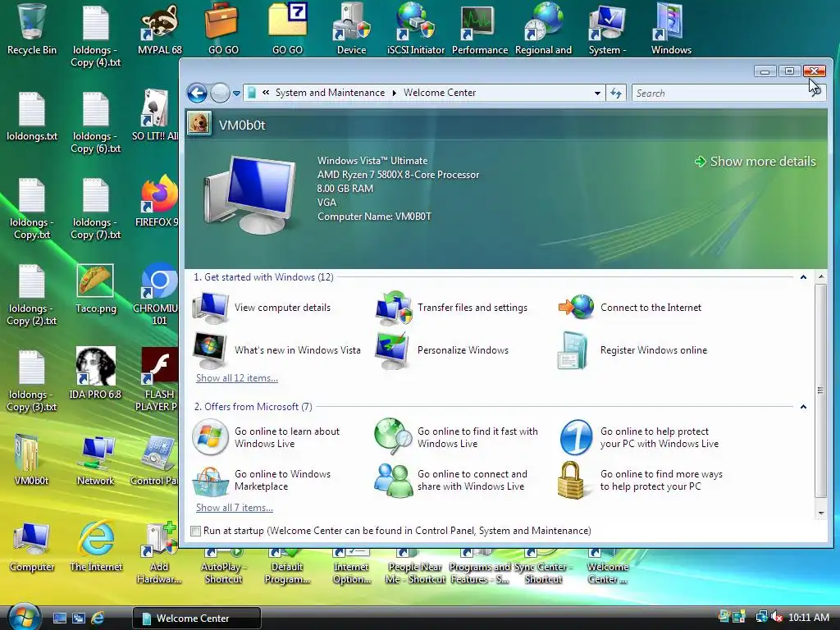Refresh the Welcome Center page
The height and width of the screenshot is (630, 840).
(616, 94)
